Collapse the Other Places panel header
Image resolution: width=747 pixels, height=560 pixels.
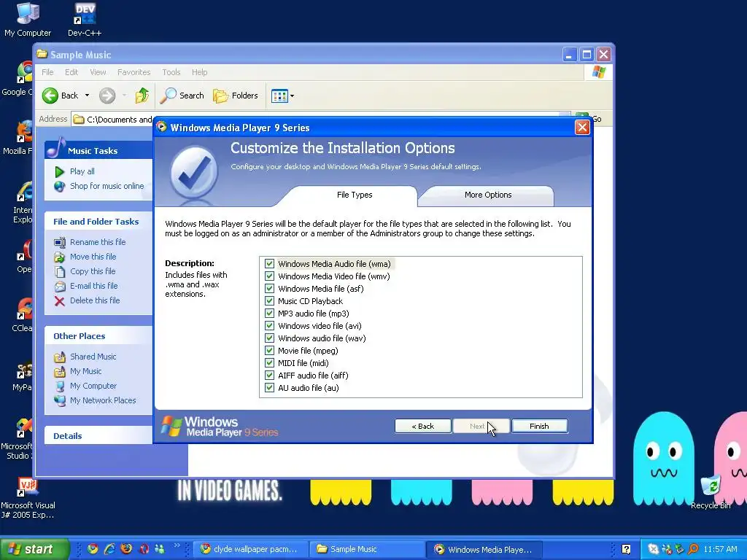click(x=98, y=335)
